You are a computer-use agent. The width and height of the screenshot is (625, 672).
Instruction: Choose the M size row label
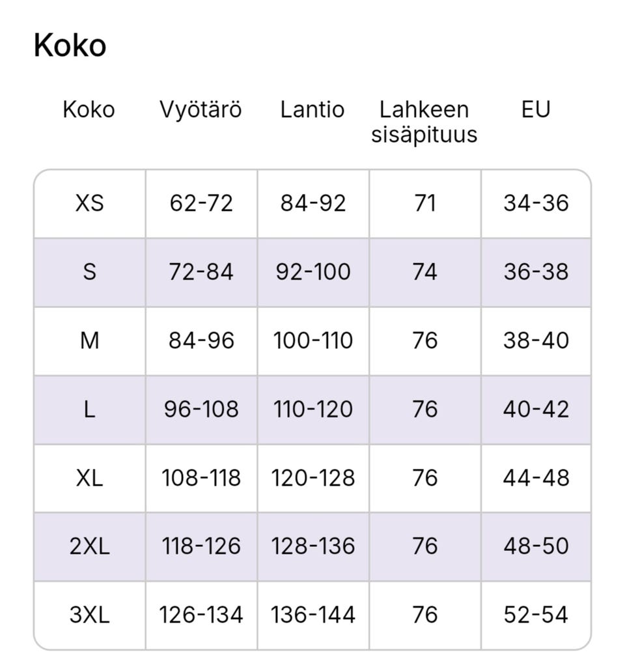[89, 341]
